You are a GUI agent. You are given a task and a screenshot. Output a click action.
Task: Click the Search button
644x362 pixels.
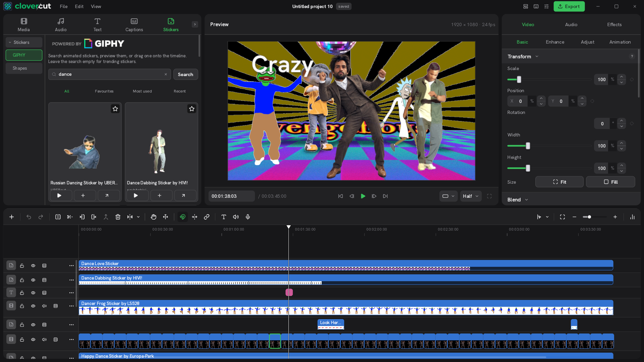[185, 74]
